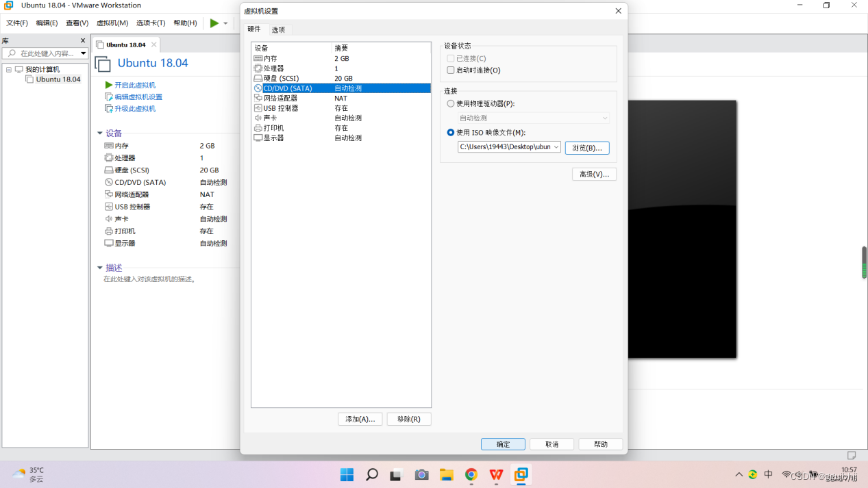Click the memory icon in settings dialog list
This screenshot has height=488, width=868.
pos(258,59)
